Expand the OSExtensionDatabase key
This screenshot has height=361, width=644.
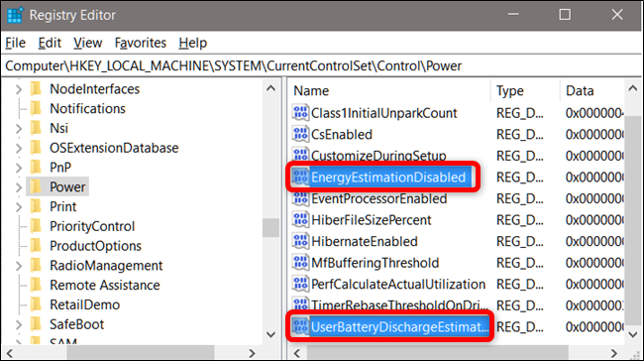pyautogui.click(x=19, y=148)
